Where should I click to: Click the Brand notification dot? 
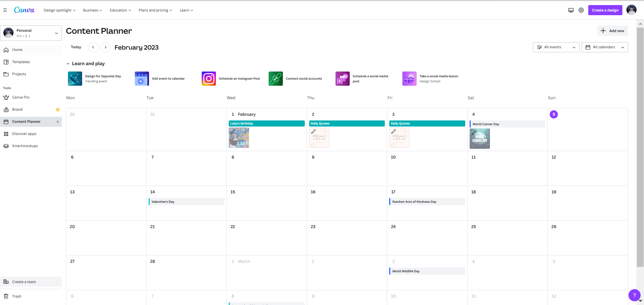tap(58, 110)
